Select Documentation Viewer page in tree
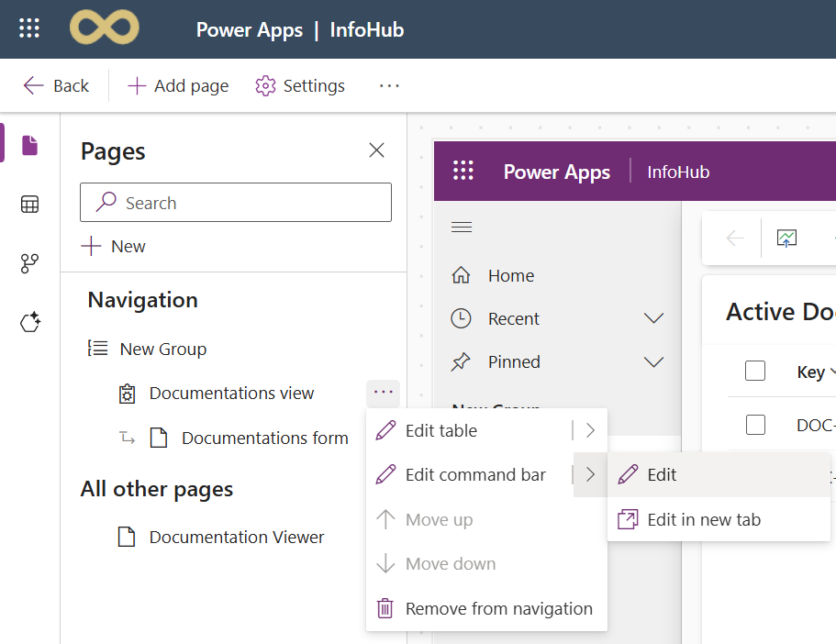 click(x=236, y=537)
